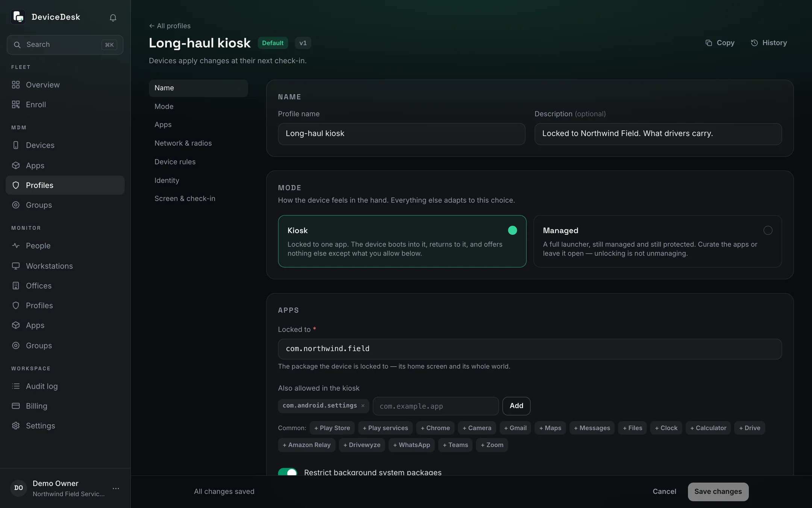Click the Audit log list icon
Screen dimensions: 812x508
[x=16, y=386]
